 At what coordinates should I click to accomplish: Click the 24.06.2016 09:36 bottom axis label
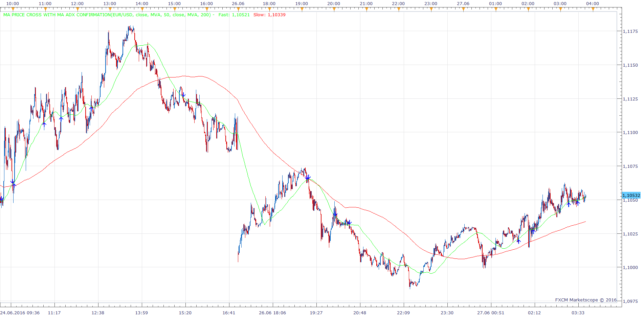20,313
